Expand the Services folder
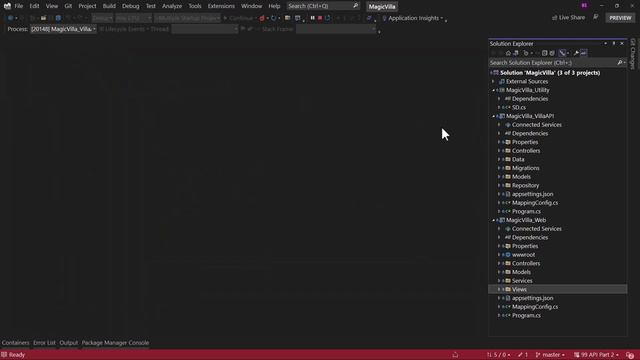 (499, 281)
